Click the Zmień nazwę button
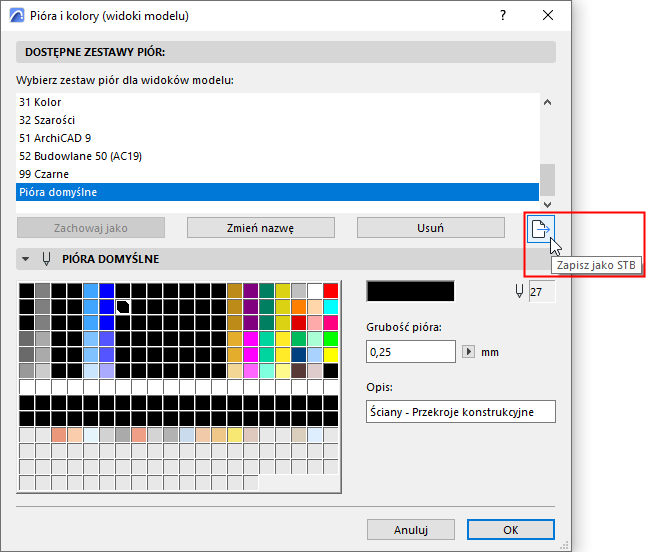646x552 pixels. coord(261,228)
